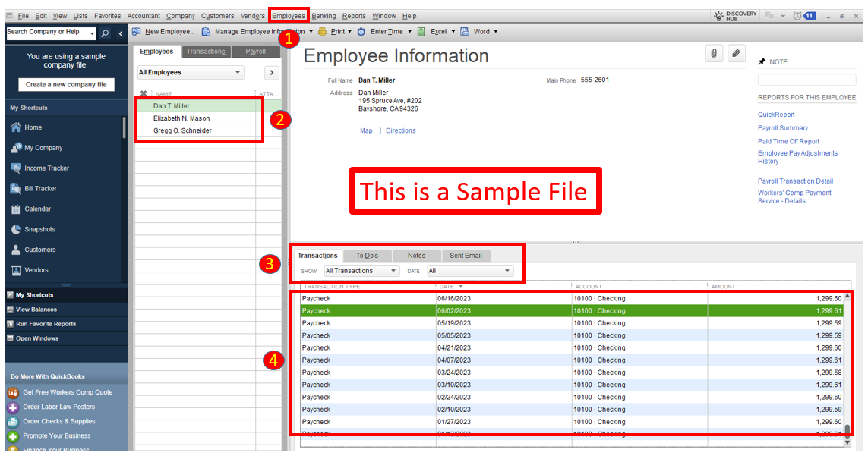Sort by the DATE column header
The width and height of the screenshot is (868, 459).
(x=447, y=287)
